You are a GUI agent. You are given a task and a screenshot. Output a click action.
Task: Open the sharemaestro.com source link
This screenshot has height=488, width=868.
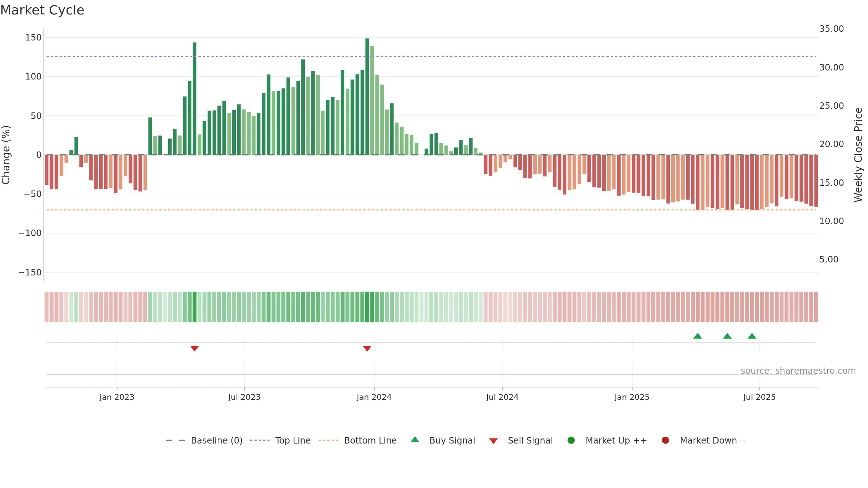[798, 371]
